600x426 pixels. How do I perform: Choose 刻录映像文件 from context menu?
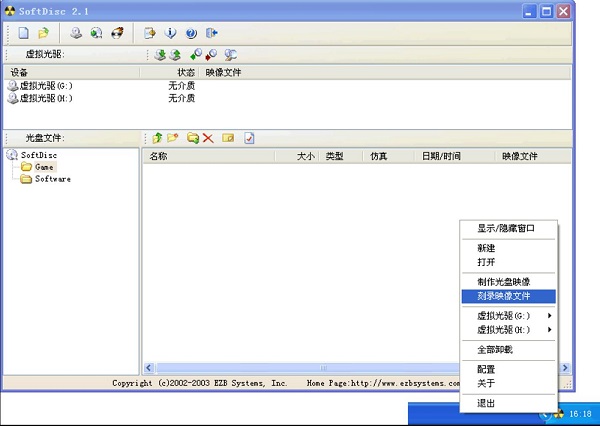504,296
